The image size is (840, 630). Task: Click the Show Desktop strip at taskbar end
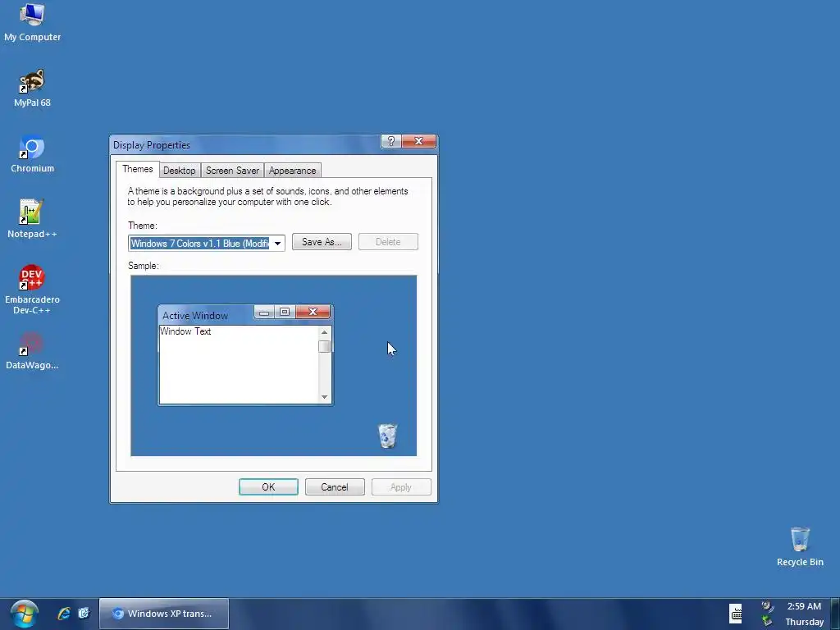(x=834, y=614)
